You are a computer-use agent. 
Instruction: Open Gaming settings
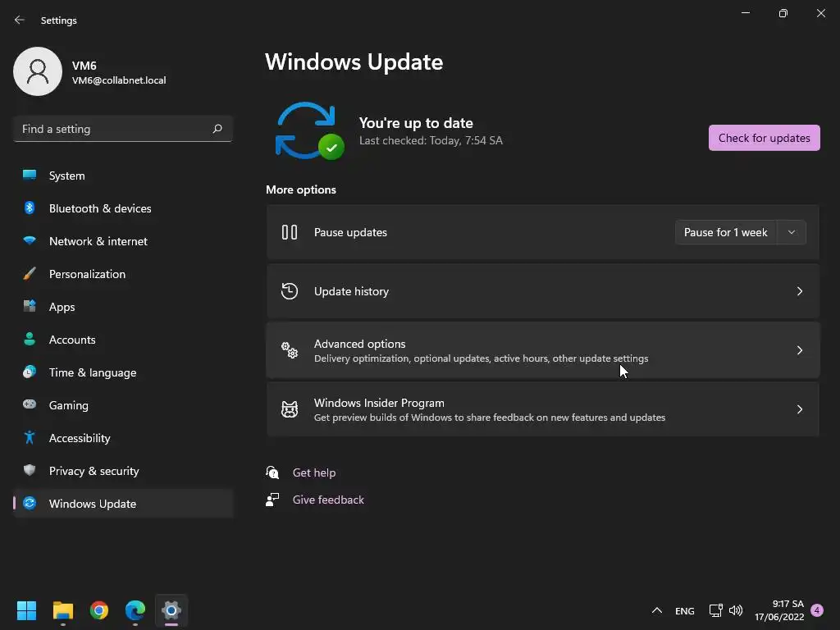coord(123,405)
